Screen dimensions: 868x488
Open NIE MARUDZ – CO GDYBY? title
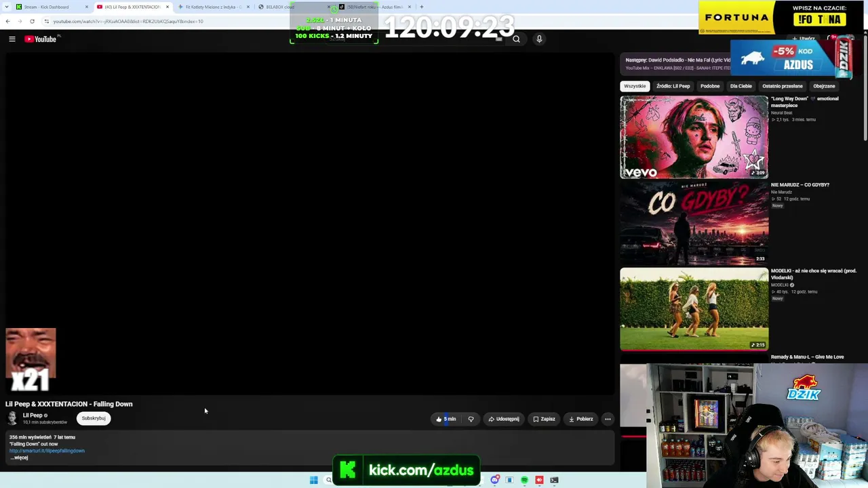[800, 185]
